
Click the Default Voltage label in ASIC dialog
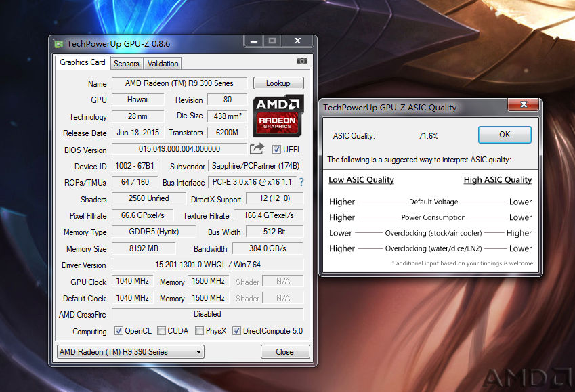point(433,202)
